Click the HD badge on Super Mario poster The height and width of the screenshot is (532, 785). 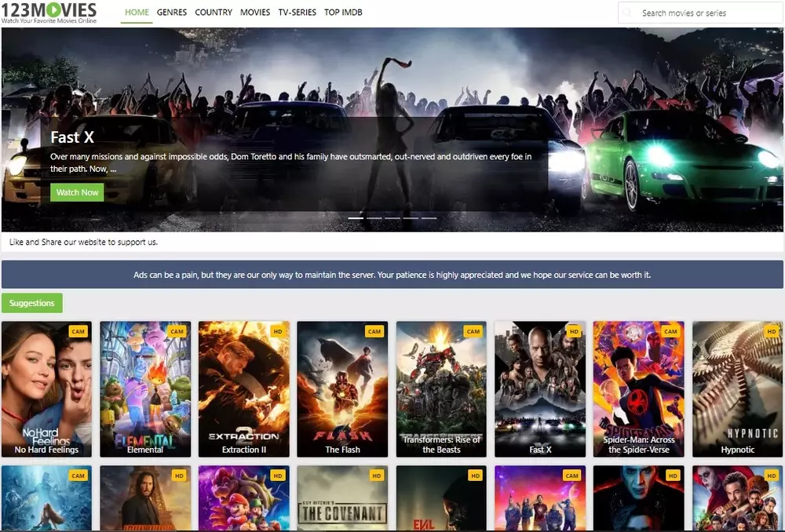click(278, 476)
